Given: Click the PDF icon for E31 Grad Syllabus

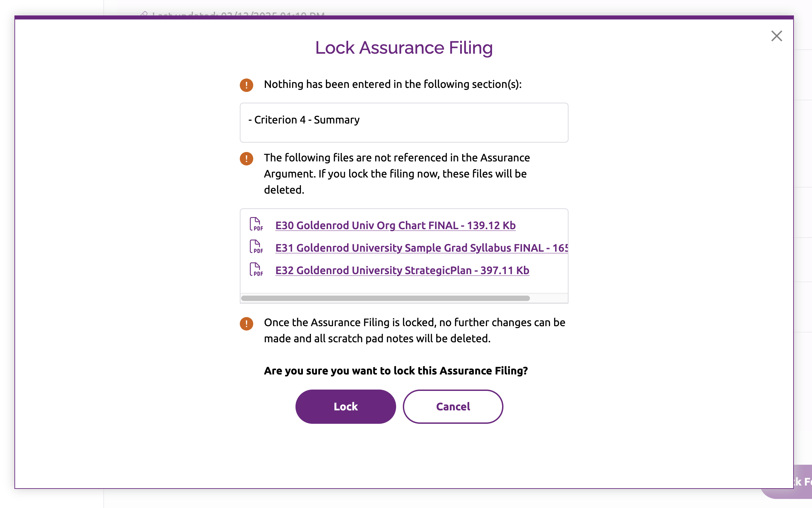Looking at the screenshot, I should pyautogui.click(x=256, y=247).
